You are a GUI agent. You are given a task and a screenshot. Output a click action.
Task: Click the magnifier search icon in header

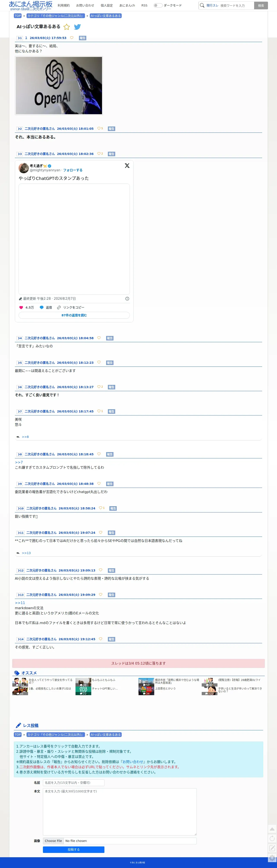[x=202, y=5]
